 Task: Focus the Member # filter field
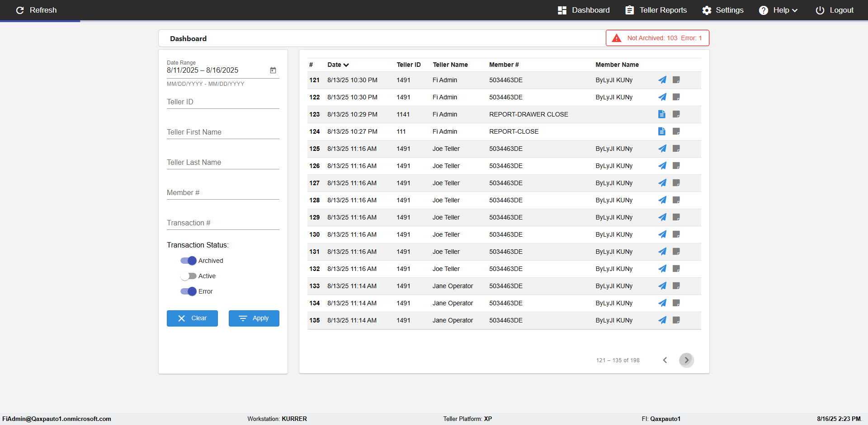223,193
